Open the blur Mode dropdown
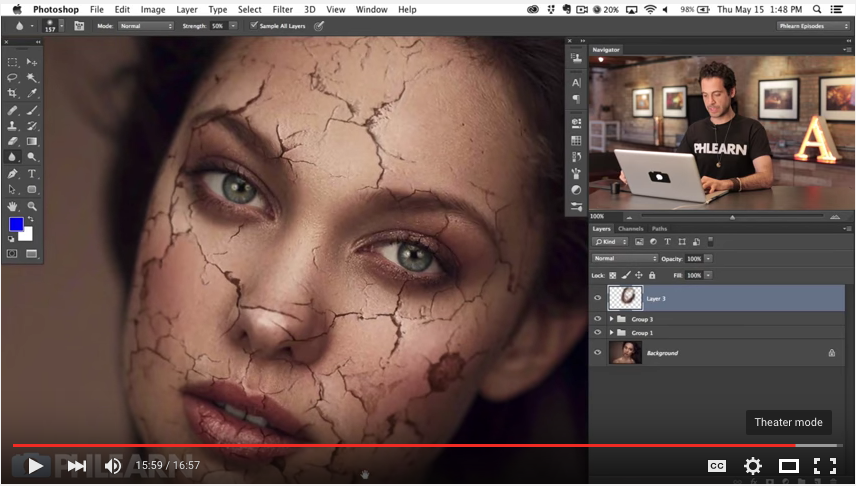 pos(146,26)
